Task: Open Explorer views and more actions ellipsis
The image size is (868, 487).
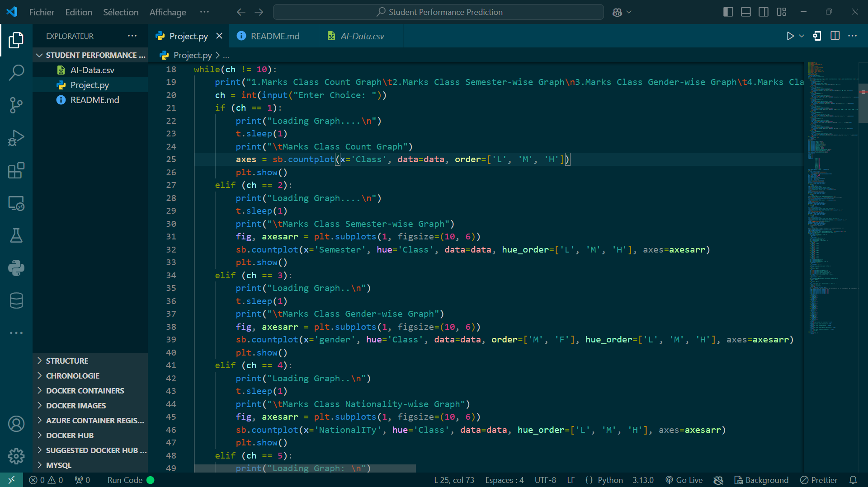Action: pos(132,36)
